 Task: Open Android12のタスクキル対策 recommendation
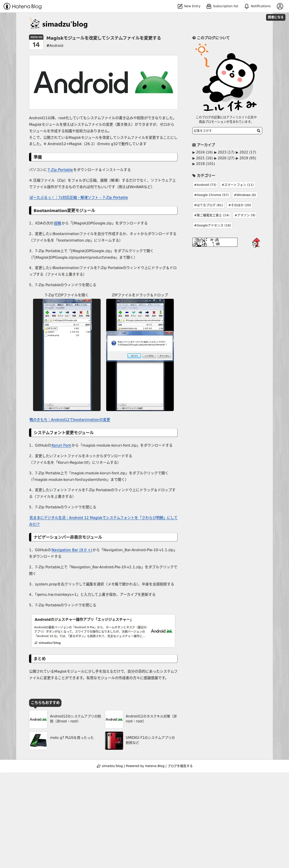(151, 719)
